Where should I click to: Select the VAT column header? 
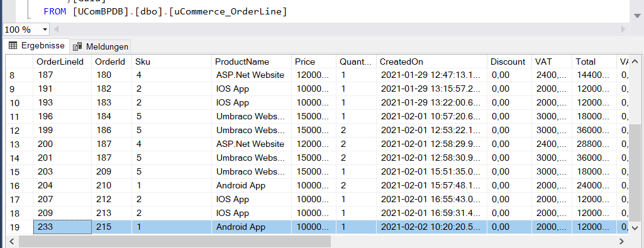[552, 62]
